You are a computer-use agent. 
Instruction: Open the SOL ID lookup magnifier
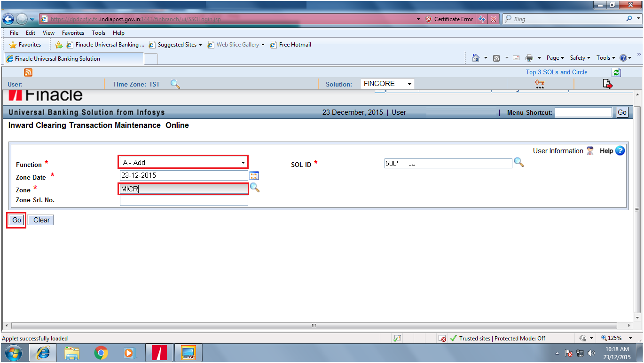(x=519, y=163)
